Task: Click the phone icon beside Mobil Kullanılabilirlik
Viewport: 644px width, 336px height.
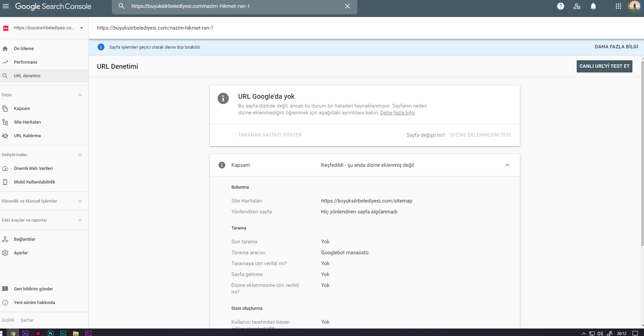Action: [x=5, y=182]
